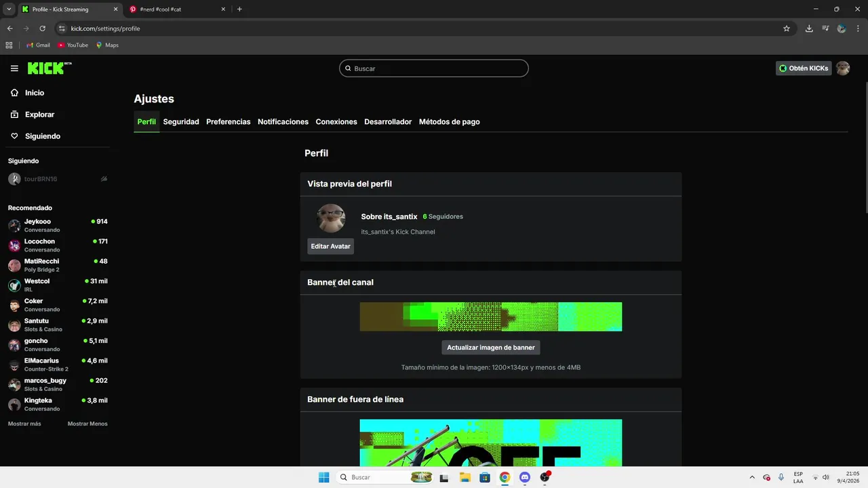
Task: Click the Inicio home icon
Action: point(14,93)
